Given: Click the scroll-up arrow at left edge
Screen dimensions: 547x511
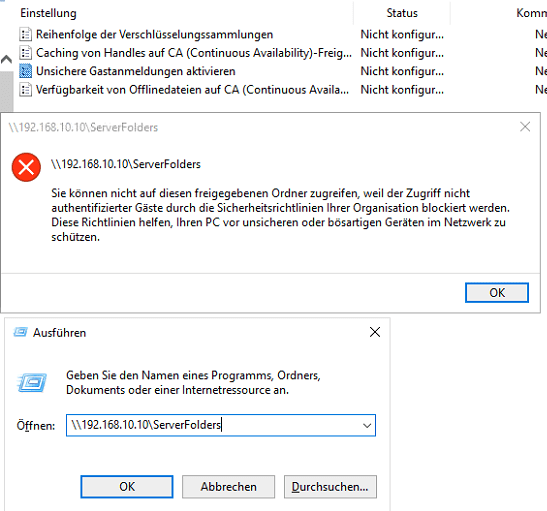Looking at the screenshot, I should [6, 60].
